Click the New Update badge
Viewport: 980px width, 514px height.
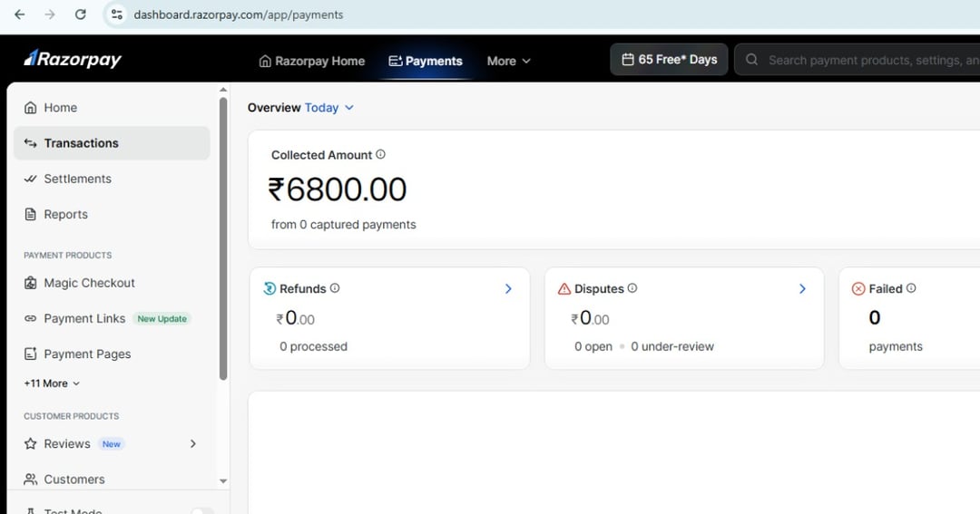coord(162,318)
